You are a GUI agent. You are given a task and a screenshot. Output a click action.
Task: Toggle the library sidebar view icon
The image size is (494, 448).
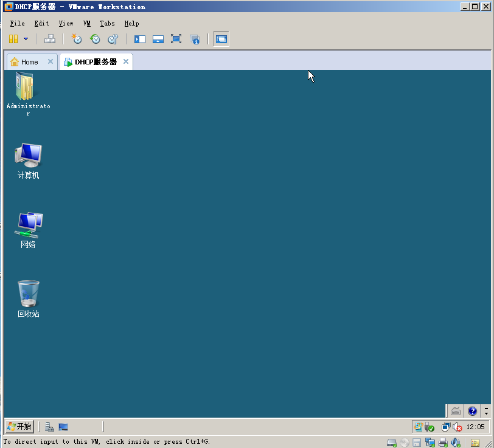140,39
